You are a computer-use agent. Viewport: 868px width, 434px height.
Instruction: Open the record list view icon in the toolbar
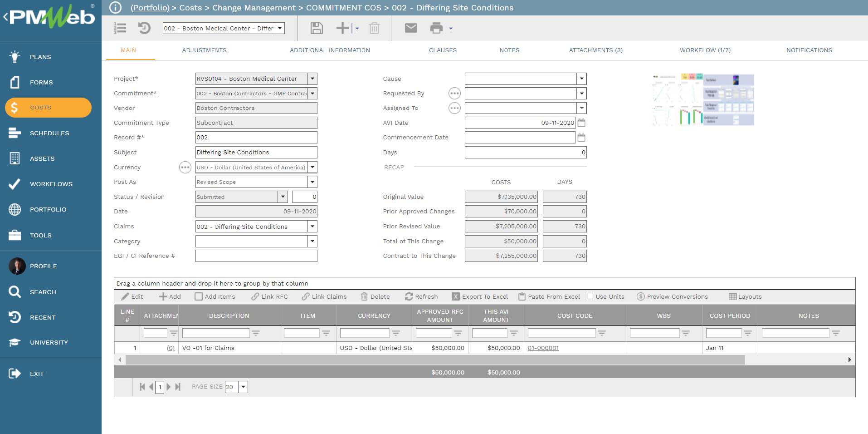[x=120, y=28]
